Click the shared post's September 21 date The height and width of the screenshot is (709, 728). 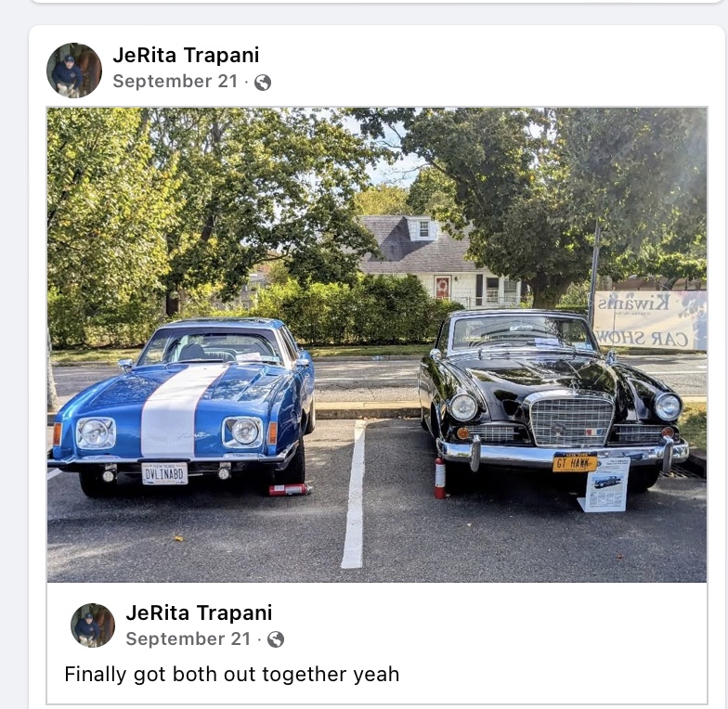[188, 638]
